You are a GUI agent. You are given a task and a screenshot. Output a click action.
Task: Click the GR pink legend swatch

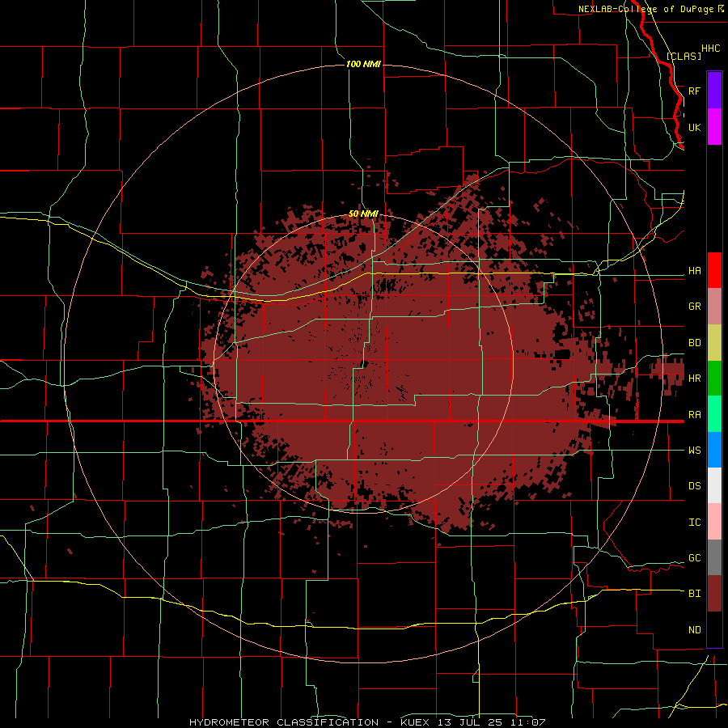(714, 307)
